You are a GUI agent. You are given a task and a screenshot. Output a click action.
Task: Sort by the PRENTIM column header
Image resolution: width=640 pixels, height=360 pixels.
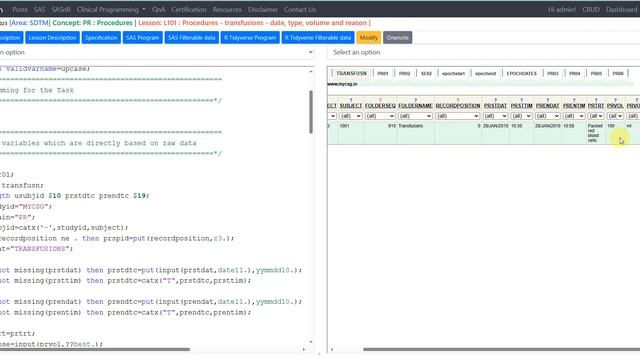(574, 106)
